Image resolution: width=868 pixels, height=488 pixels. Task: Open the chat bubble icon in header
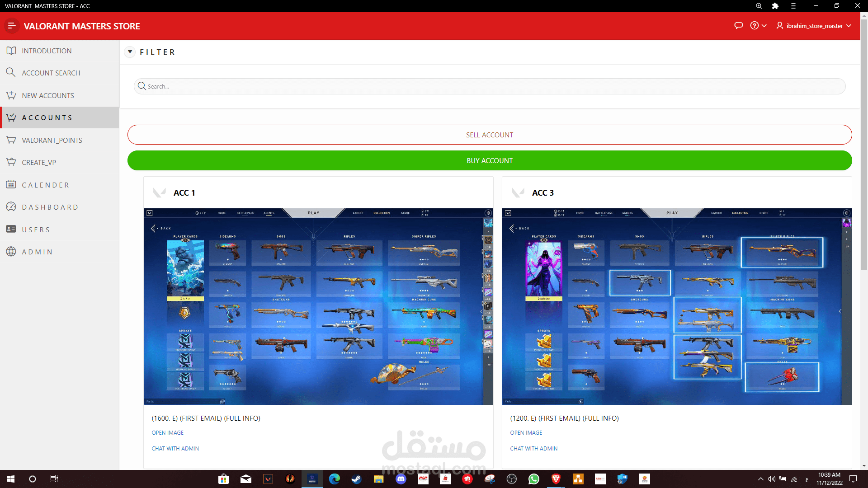click(x=739, y=26)
